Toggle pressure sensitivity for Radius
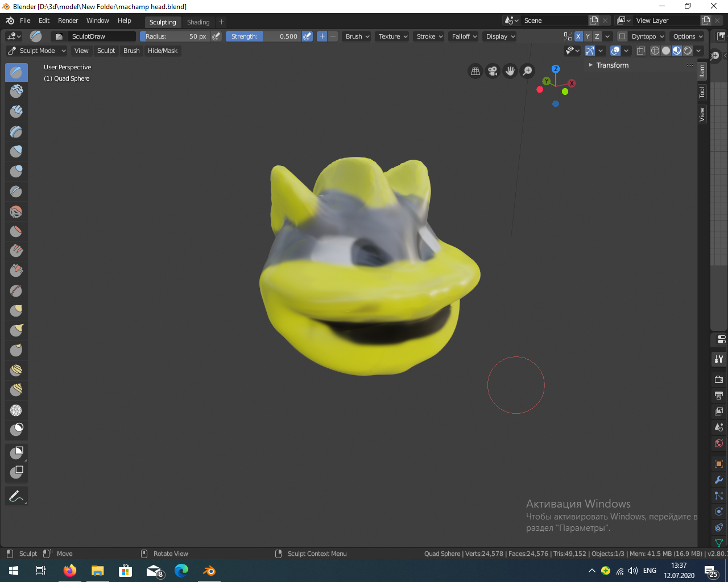 216,36
